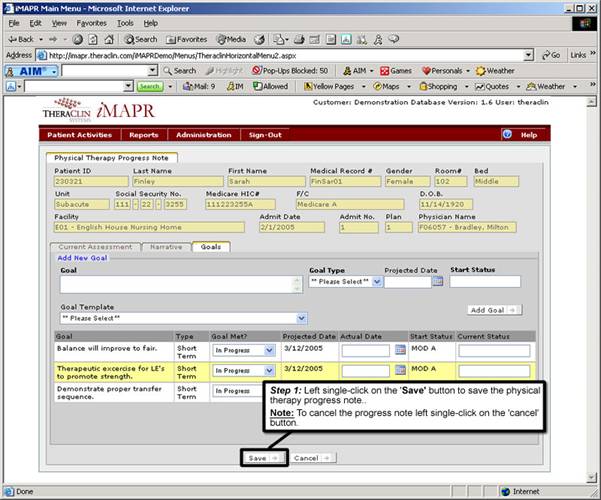Open Goal Met dropdown for Therapeutic exercise

269,370
